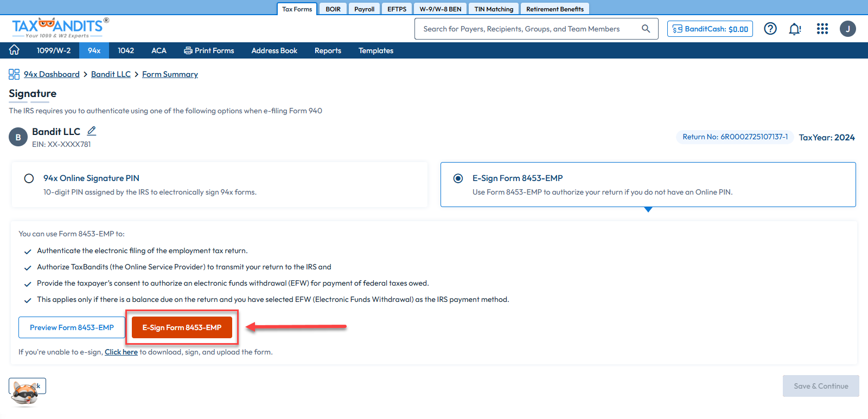
Task: Select the 94x Online Signature PIN option
Action: coord(29,178)
